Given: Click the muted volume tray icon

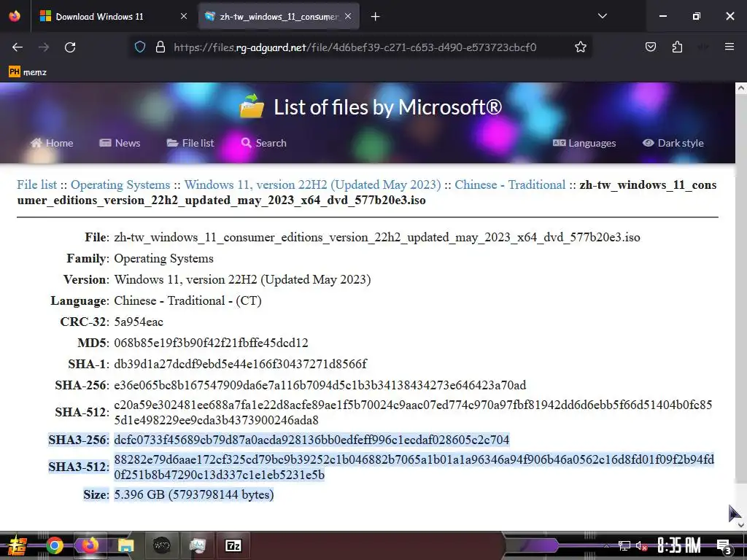Looking at the screenshot, I should click(x=641, y=545).
